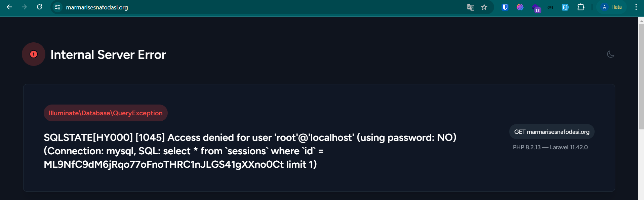Open the curly braces extension icon
The width and height of the screenshot is (644, 200).
click(x=550, y=7)
